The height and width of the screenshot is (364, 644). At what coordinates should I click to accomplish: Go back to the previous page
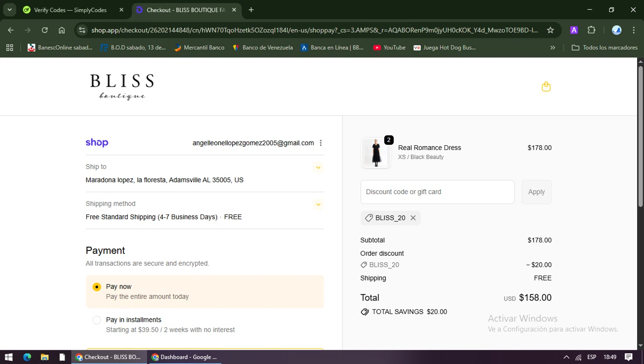tap(11, 30)
